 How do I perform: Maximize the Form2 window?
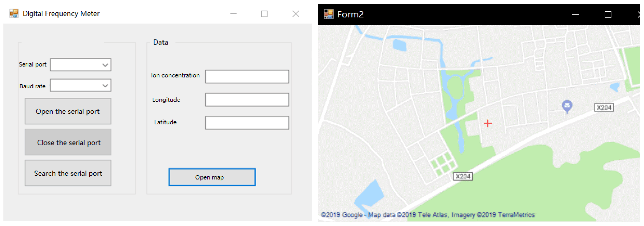click(x=608, y=15)
